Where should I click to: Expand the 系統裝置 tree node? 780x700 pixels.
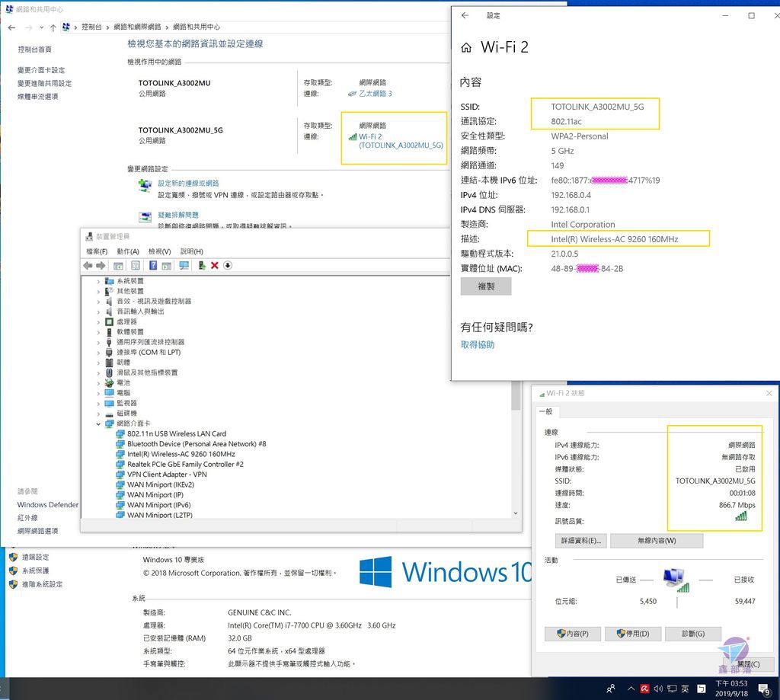98,282
